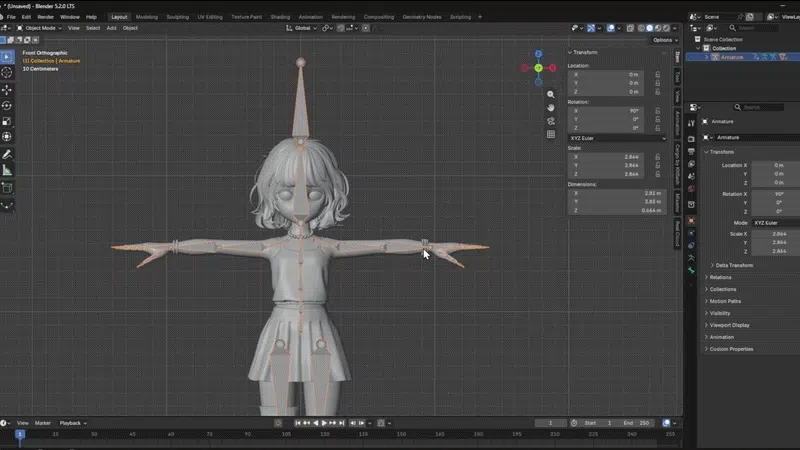Select the Rotate tool
The width and height of the screenshot is (800, 450).
(x=7, y=106)
